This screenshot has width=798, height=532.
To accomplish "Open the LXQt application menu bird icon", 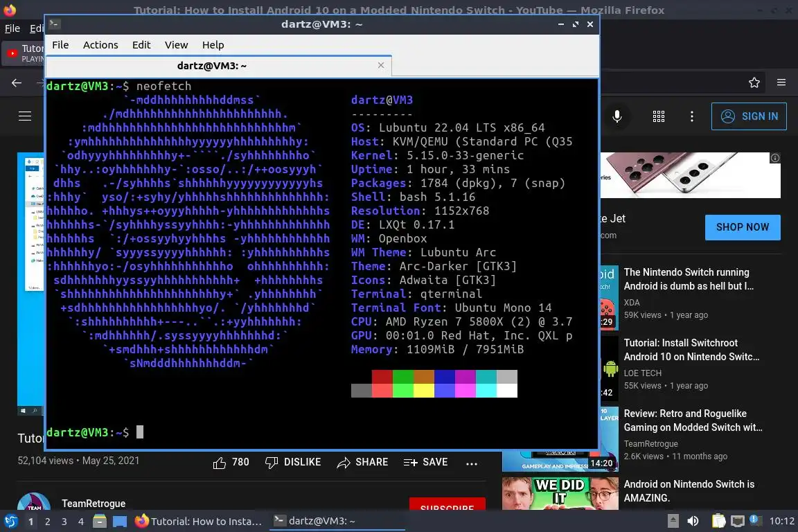I will click(10, 521).
